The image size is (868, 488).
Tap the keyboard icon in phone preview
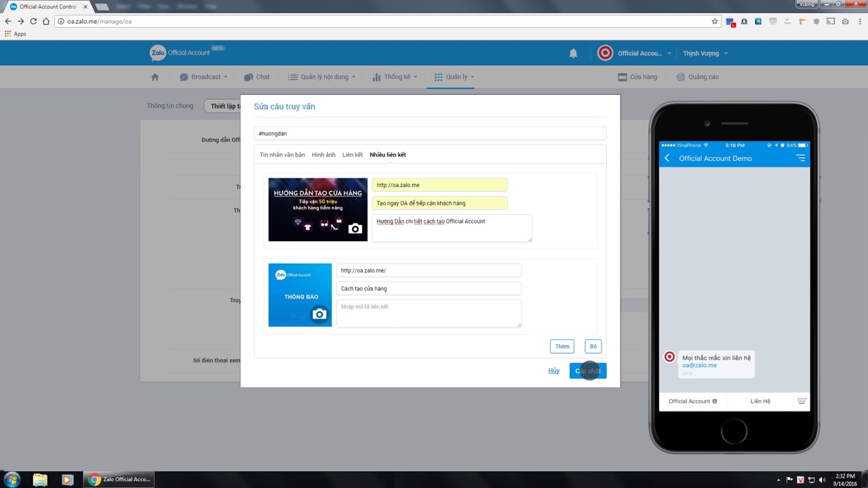(x=802, y=401)
